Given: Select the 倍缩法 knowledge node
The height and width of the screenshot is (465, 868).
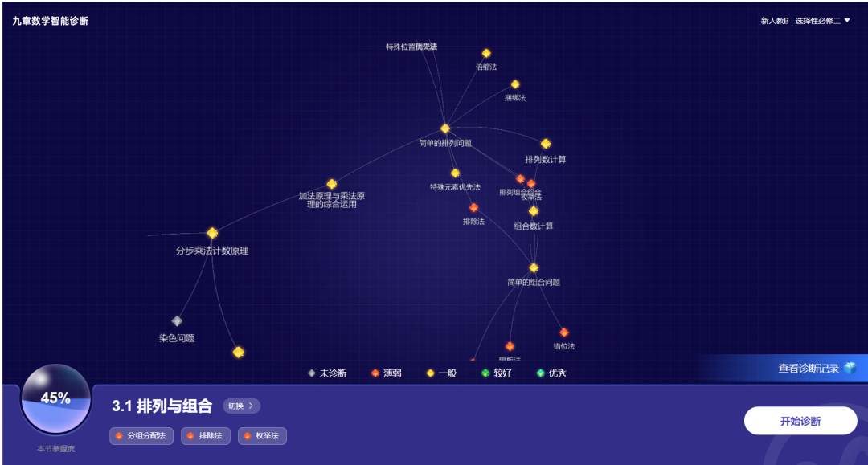Looking at the screenshot, I should tap(486, 54).
